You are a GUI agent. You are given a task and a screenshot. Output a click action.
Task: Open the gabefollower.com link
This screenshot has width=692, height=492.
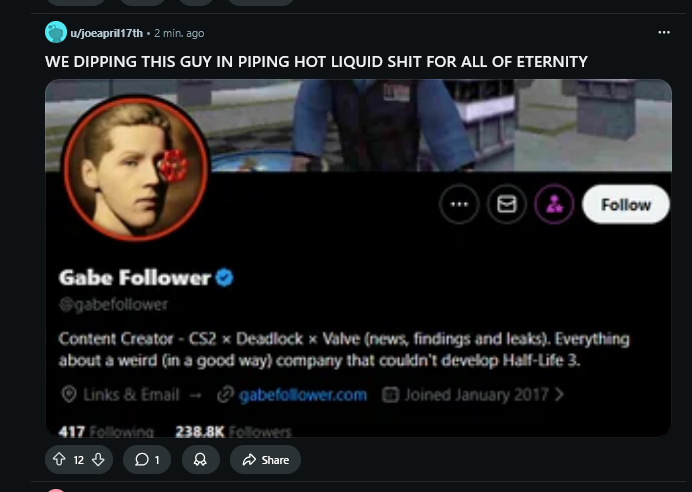tap(302, 395)
